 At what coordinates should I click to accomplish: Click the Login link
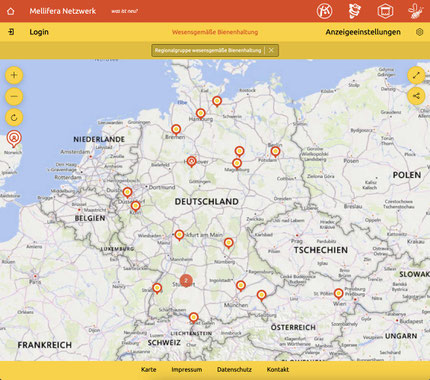(x=39, y=32)
